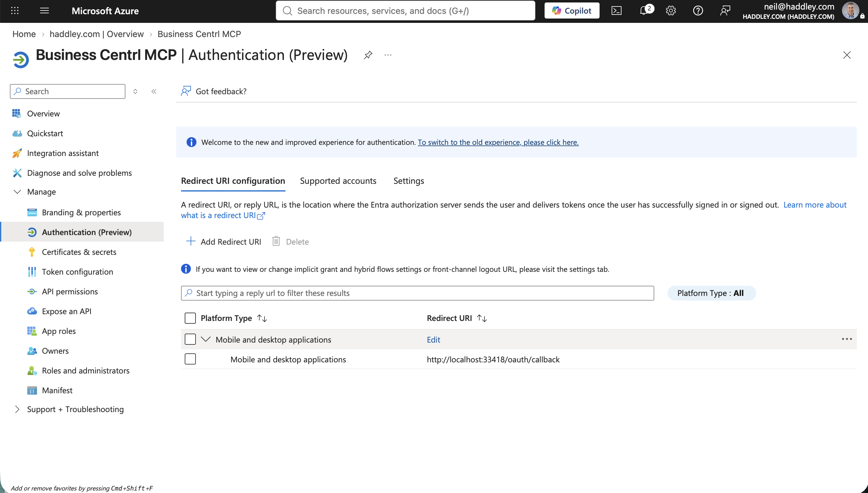
Task: Expand Support + Troubleshooting section
Action: (x=17, y=409)
